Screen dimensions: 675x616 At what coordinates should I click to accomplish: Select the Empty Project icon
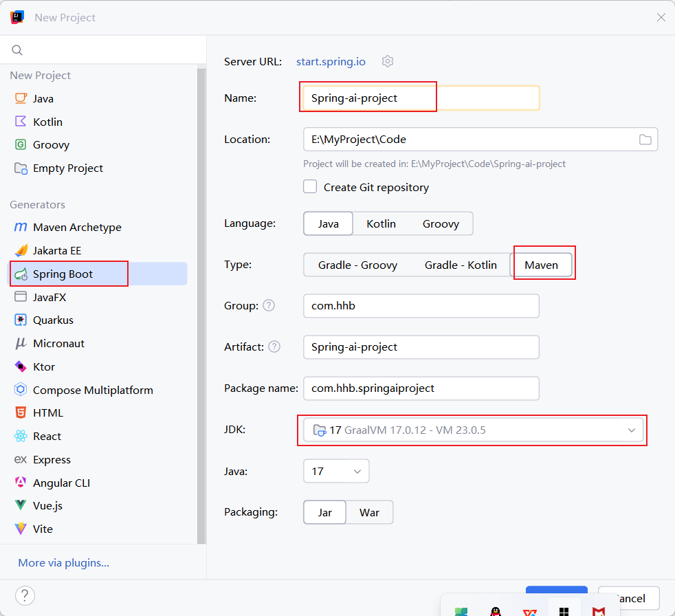point(21,168)
